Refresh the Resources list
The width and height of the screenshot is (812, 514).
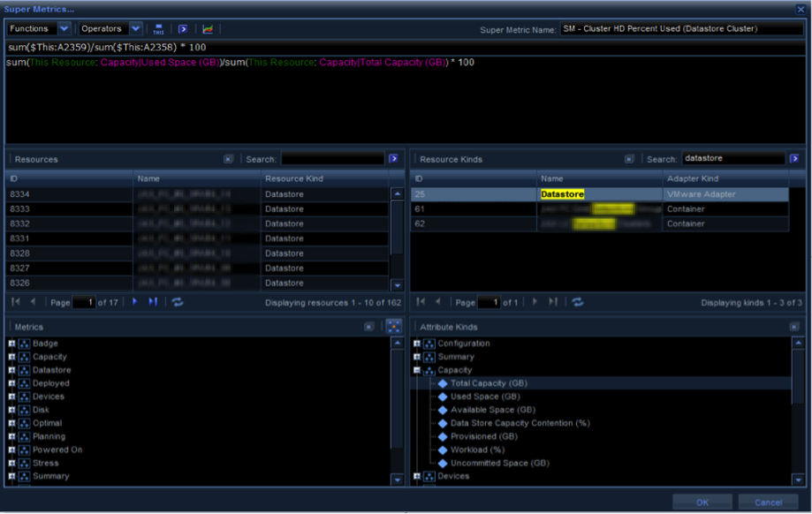coord(178,302)
